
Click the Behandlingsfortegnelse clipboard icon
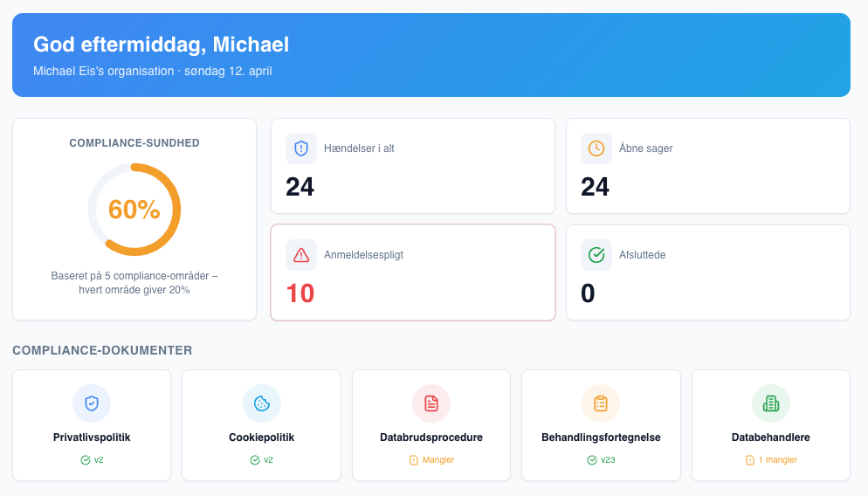coord(601,403)
